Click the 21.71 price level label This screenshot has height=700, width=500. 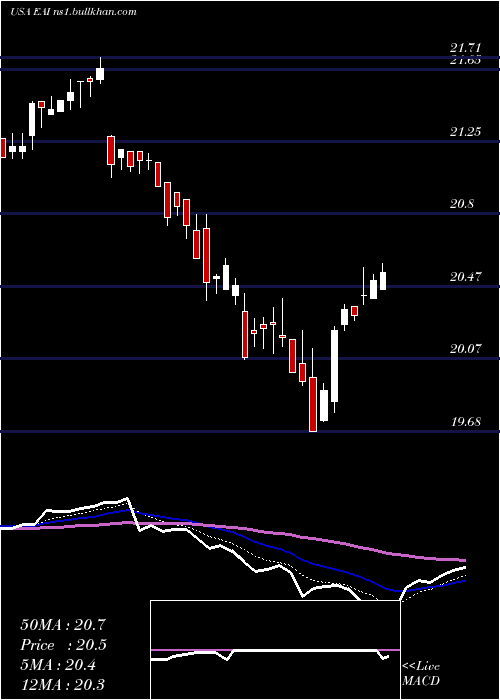coord(466,48)
